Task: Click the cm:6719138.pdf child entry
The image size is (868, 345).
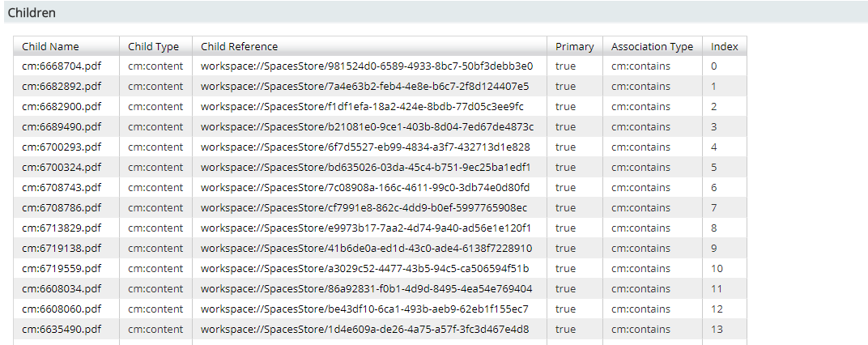Action: (x=62, y=248)
